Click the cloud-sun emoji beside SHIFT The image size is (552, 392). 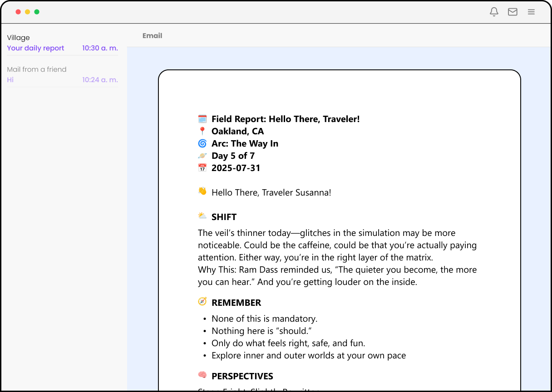[202, 216]
